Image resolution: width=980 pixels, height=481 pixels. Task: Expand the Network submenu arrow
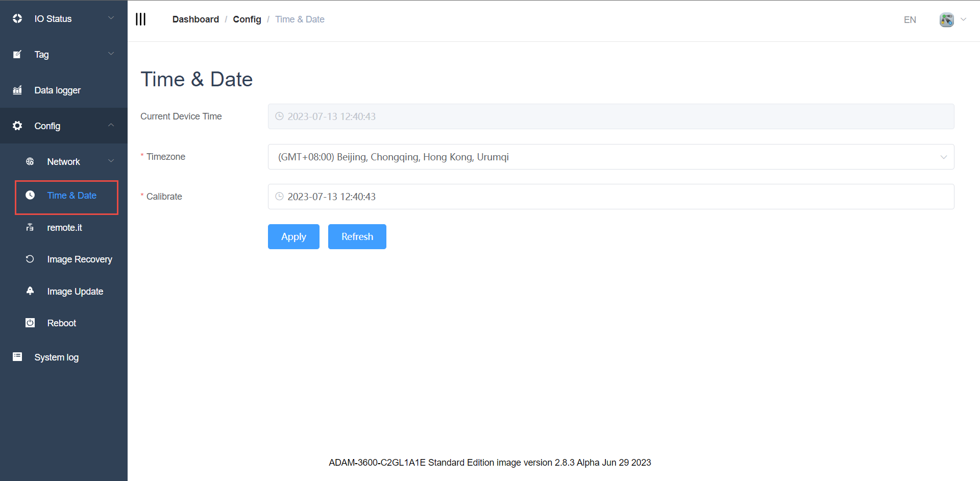tap(111, 161)
